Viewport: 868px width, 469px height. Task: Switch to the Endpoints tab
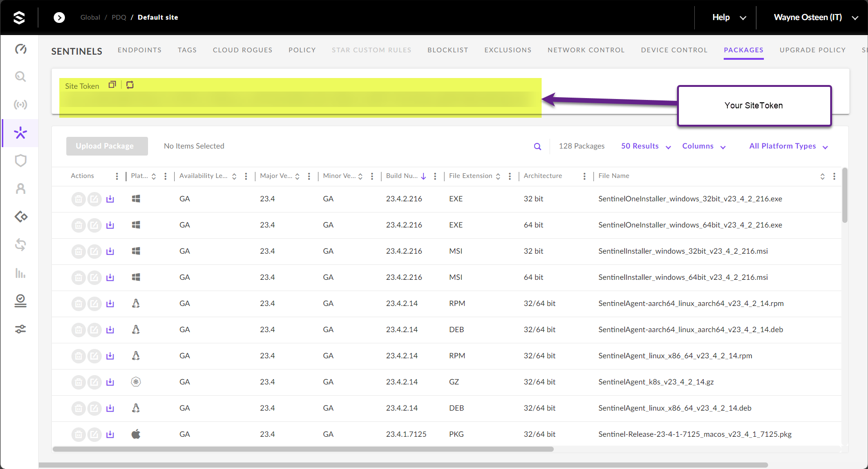point(140,50)
